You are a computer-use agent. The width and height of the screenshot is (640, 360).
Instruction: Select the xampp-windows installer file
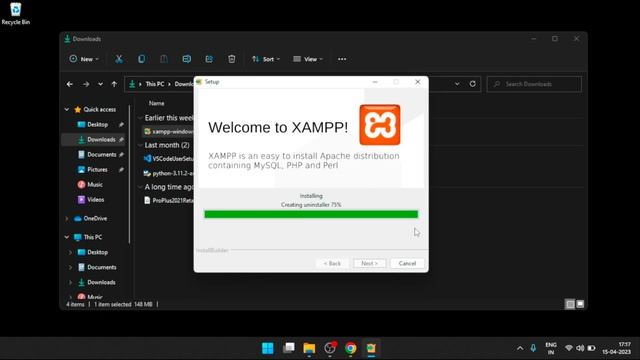tap(169, 131)
